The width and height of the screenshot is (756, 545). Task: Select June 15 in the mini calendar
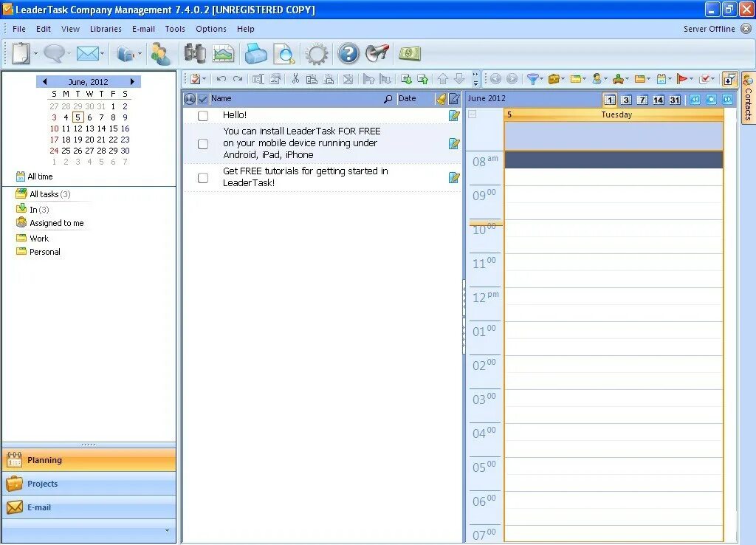tap(113, 128)
